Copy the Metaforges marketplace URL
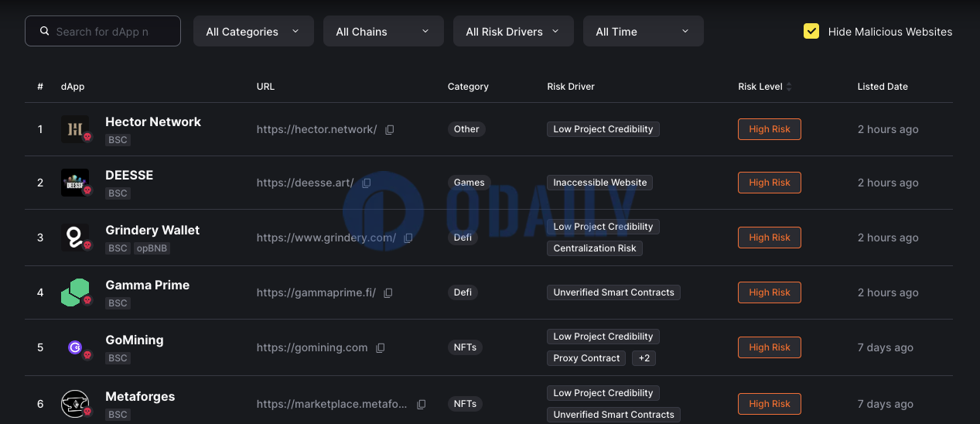The height and width of the screenshot is (424, 980). [422, 404]
